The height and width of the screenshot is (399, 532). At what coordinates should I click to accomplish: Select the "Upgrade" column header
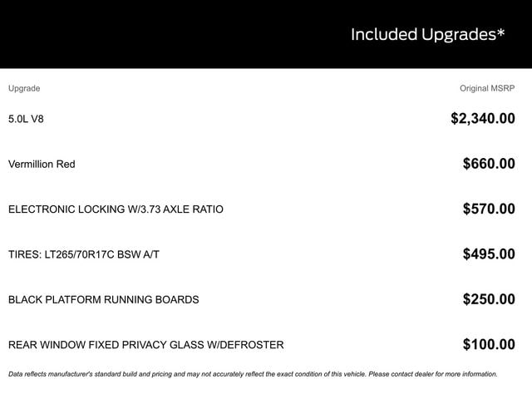point(24,88)
